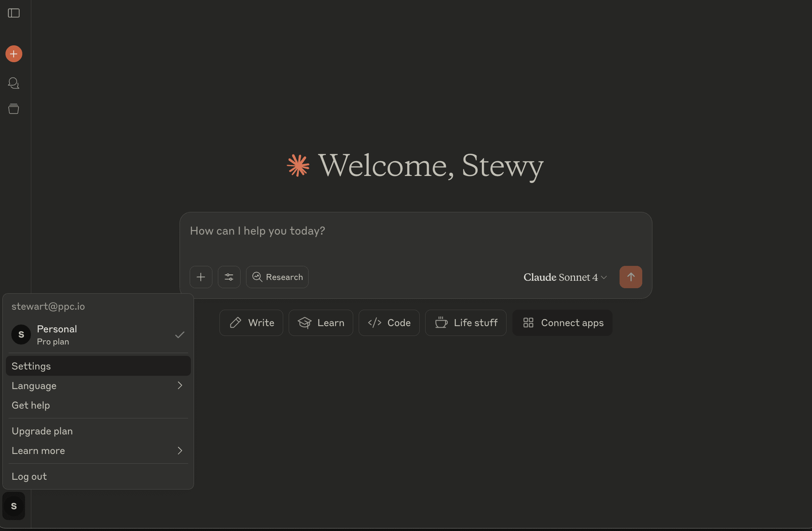Click the S profile avatar at sidebar bottom
812x531 pixels.
[14, 506]
